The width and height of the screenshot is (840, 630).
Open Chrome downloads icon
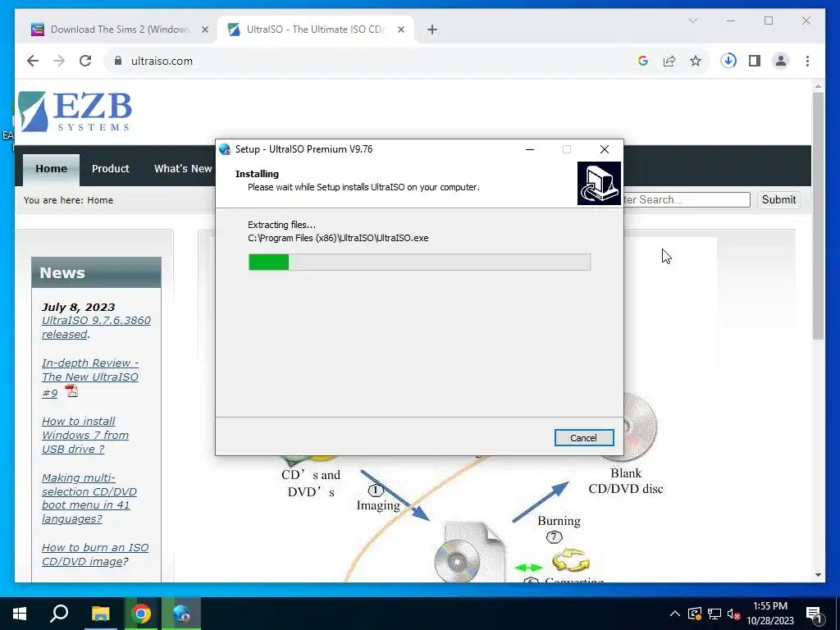coord(728,61)
